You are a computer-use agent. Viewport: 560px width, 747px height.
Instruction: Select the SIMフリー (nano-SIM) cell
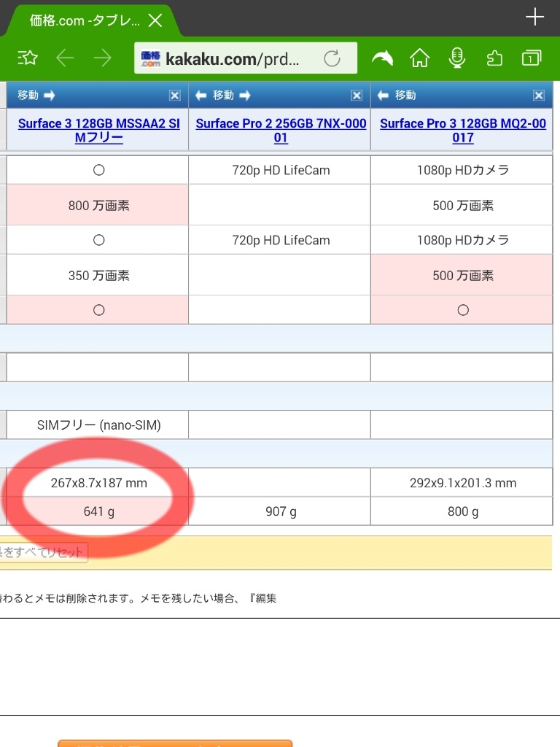point(98,425)
